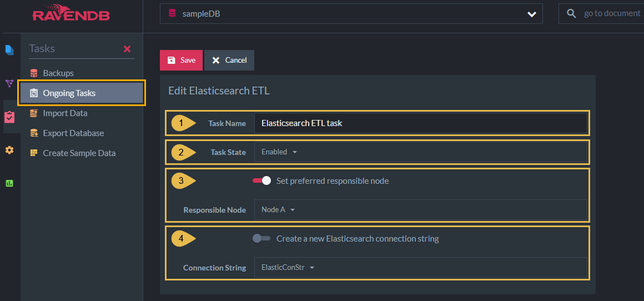Viewport: 644px width, 301px height.
Task: Open the Backups menu item
Action: [82, 73]
